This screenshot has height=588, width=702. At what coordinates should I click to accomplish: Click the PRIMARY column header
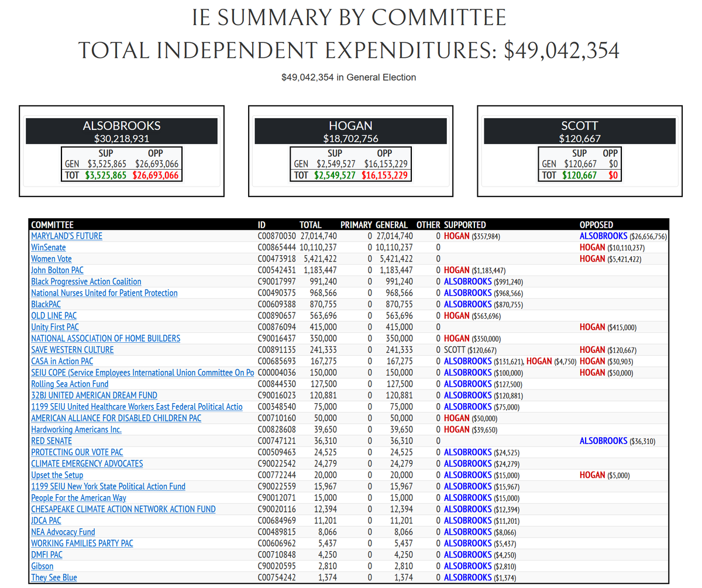pyautogui.click(x=356, y=225)
